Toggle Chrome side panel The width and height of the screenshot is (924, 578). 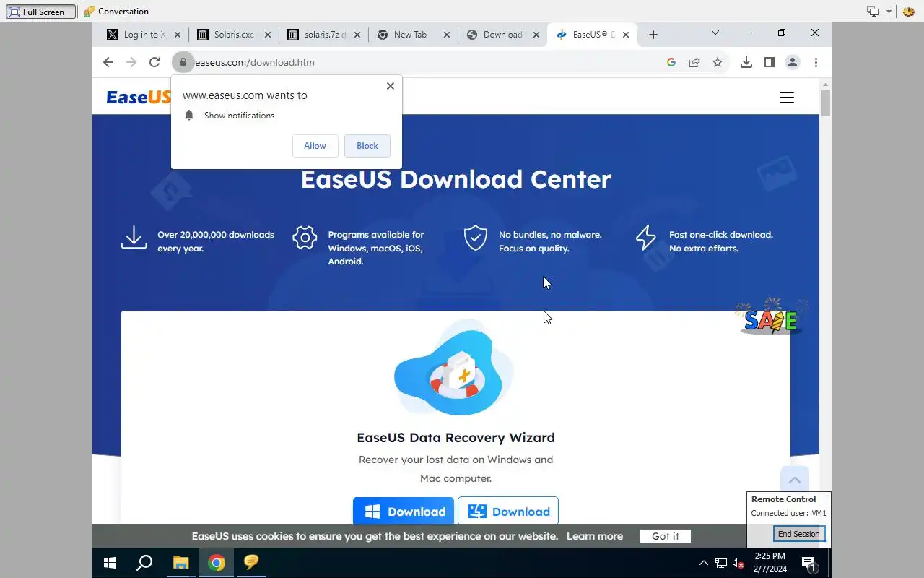pyautogui.click(x=770, y=62)
